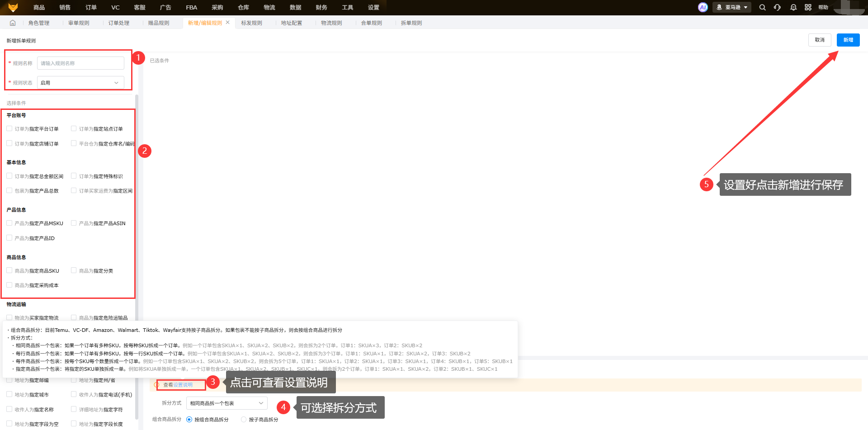Switch to the 订单处理 tab
Screen dimensions: 868x430
119,23
